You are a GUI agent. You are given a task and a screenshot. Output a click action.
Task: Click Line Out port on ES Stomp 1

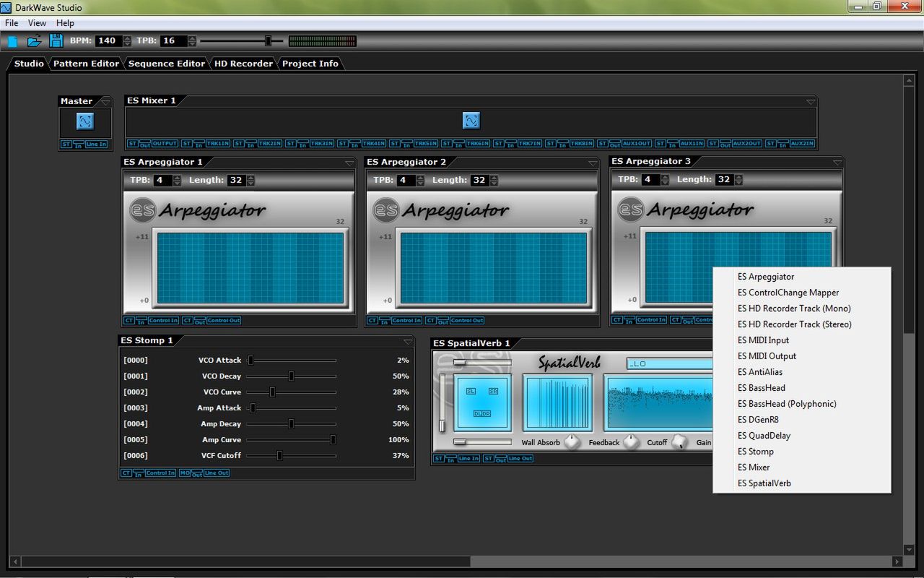[216, 473]
